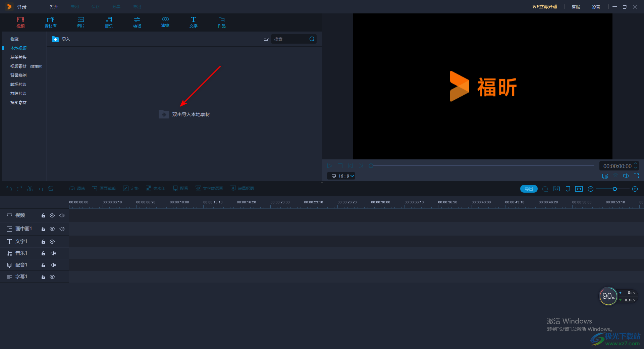The height and width of the screenshot is (349, 644).
Task: Select the scissors split tool
Action: tap(30, 189)
